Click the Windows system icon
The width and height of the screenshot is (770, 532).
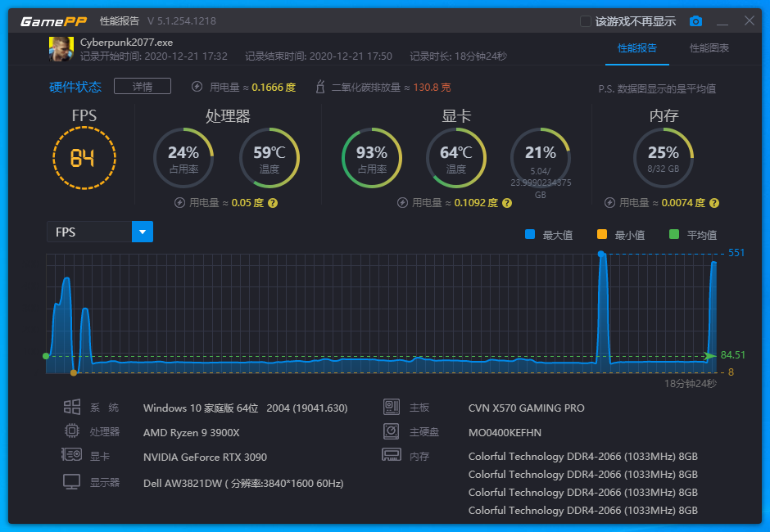[72, 407]
